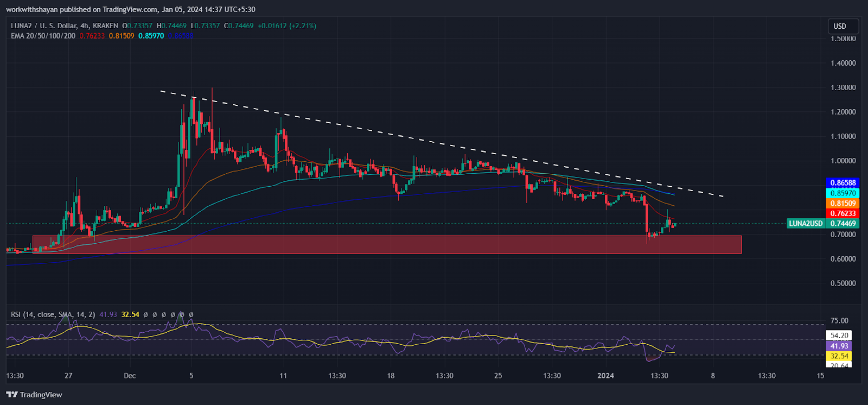This screenshot has width=868, height=405.
Task: Click the 75.00 RSI scale tick
Action: (x=839, y=321)
